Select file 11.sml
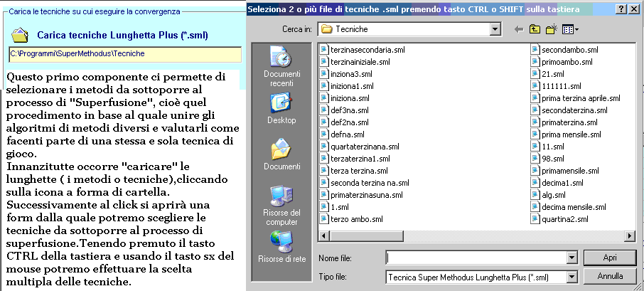 coord(547,147)
